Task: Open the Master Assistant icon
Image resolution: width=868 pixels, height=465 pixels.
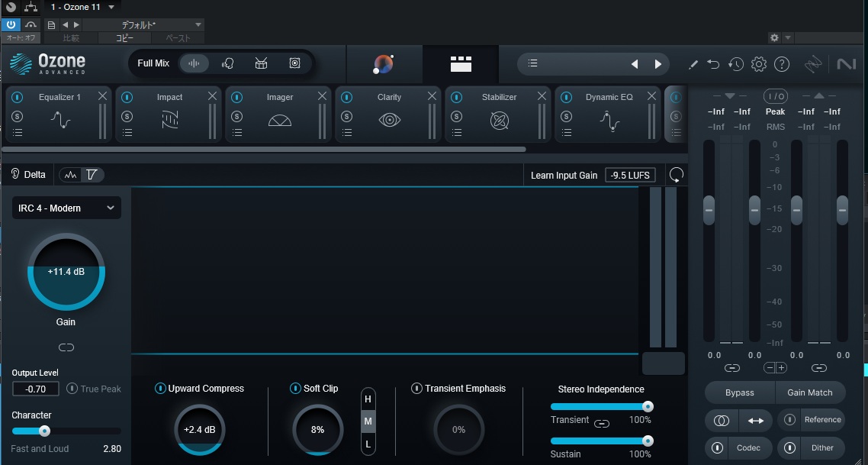Action: pos(384,64)
